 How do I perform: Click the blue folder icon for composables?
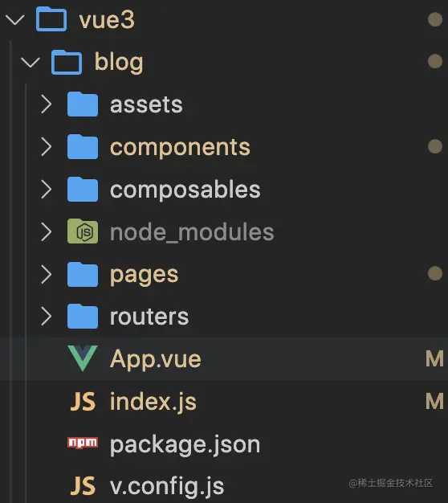[x=83, y=190]
